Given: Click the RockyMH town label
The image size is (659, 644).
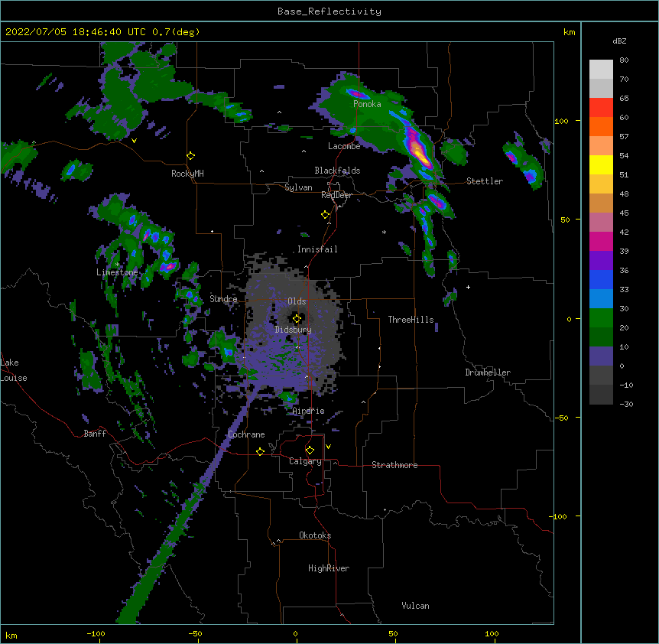Looking at the screenshot, I should point(187,174).
